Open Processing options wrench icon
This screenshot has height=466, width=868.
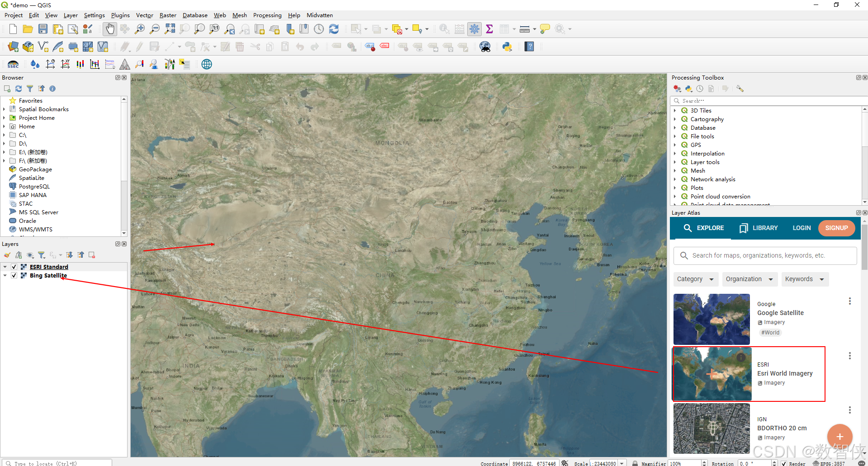tap(740, 89)
